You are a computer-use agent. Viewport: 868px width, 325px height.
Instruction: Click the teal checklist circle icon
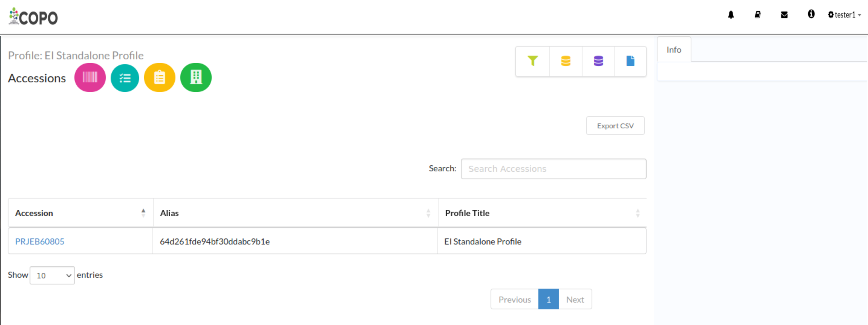click(x=125, y=78)
